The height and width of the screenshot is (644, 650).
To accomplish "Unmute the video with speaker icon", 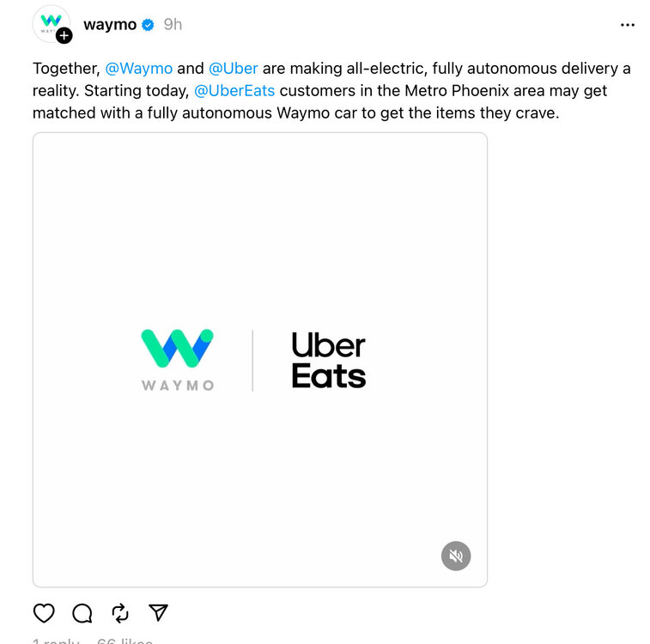I will [456, 556].
